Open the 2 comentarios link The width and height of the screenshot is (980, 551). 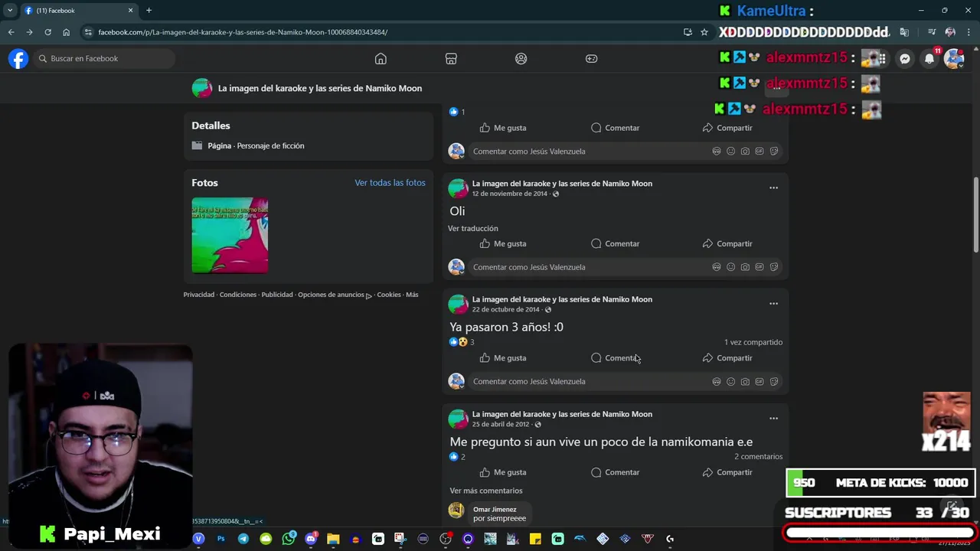click(x=758, y=457)
